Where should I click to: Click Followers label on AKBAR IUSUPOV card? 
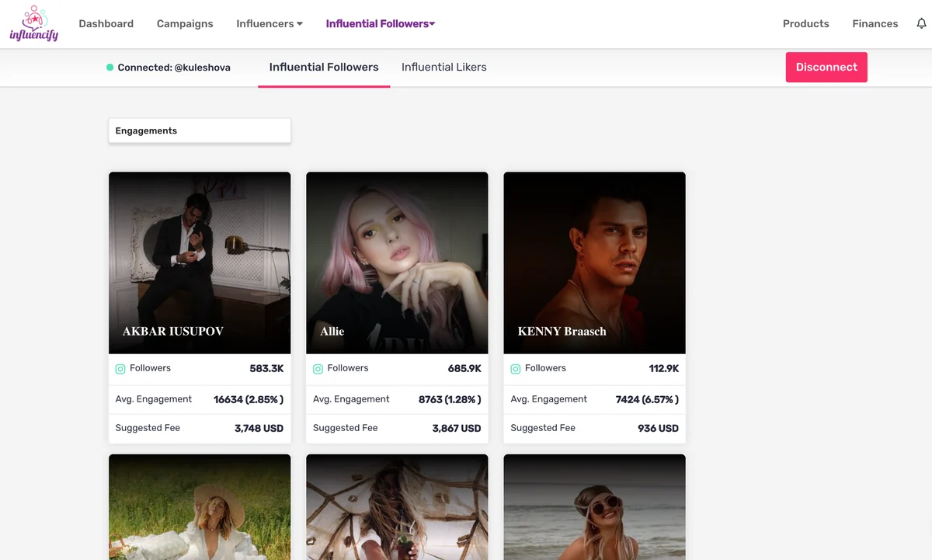coord(150,368)
